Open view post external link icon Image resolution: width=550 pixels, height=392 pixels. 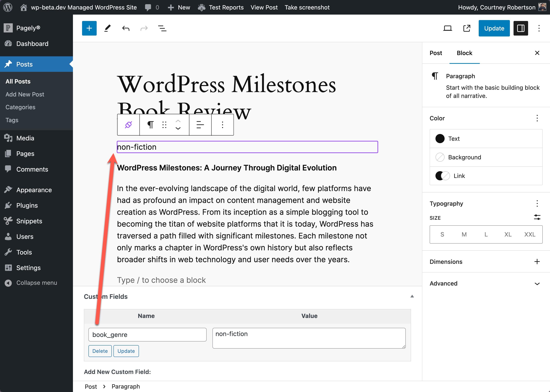(466, 28)
